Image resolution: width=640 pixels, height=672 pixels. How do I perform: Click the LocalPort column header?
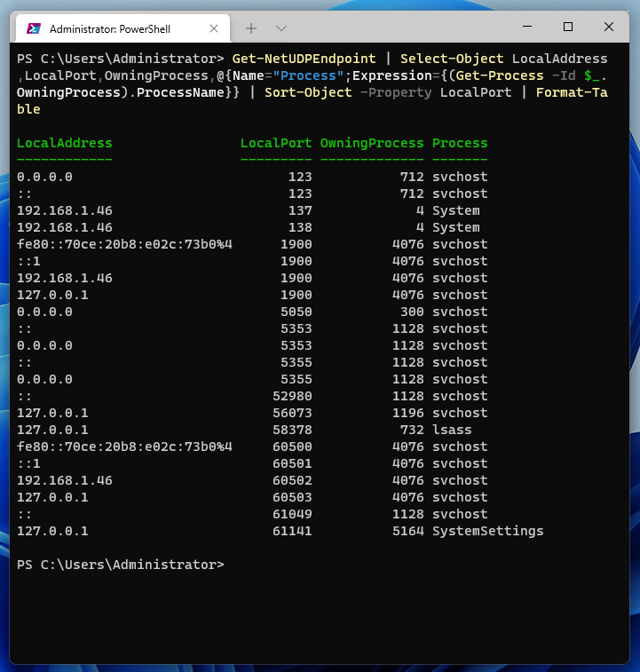[276, 143]
